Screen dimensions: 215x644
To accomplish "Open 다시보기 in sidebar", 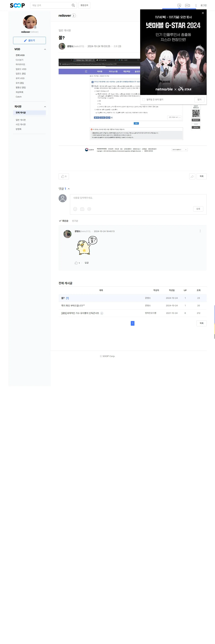I will click(20, 60).
